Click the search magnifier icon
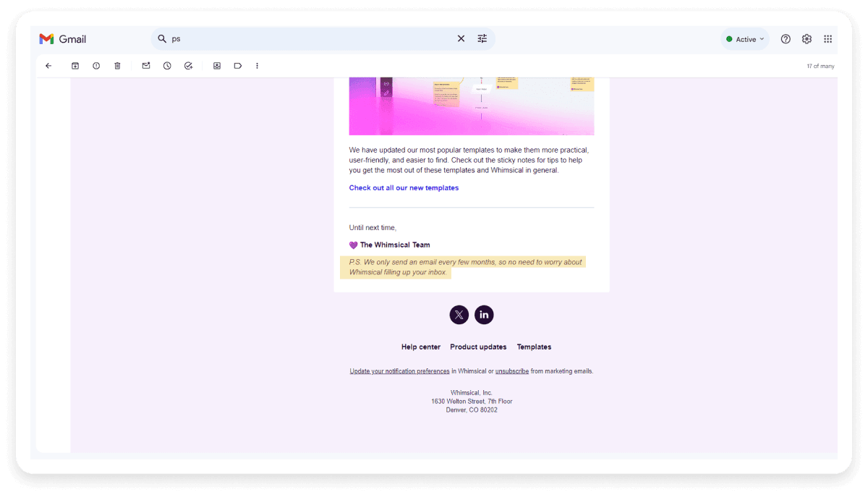Viewport: 868px width, 495px height. click(x=162, y=38)
